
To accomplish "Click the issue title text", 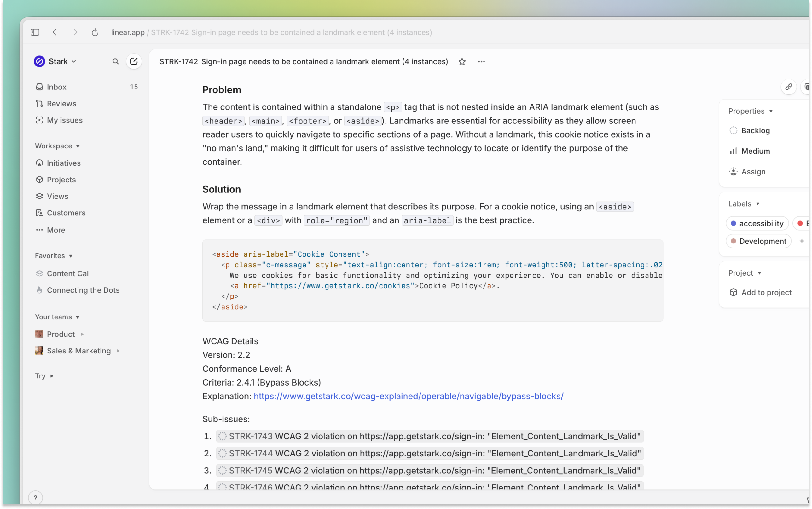I will click(x=325, y=62).
